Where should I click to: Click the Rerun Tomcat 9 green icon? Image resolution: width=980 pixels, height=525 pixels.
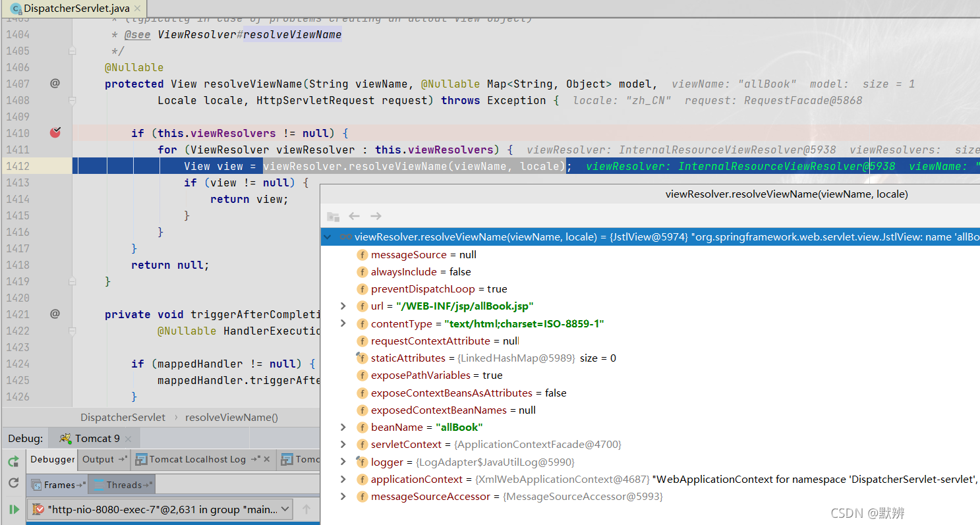click(13, 461)
